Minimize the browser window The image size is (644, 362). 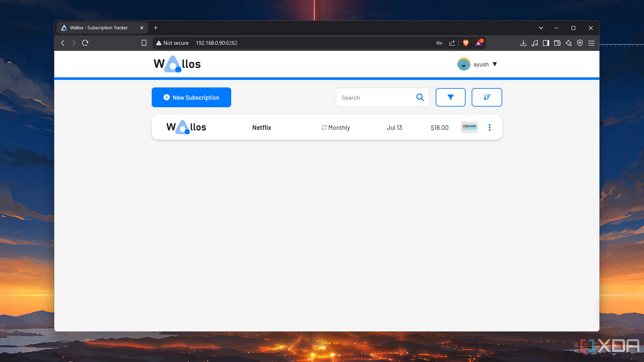point(556,28)
